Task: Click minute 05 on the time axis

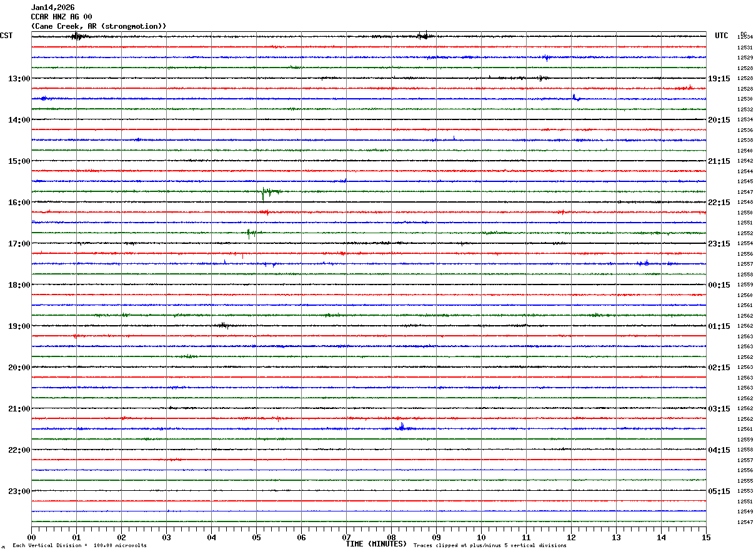Action: coord(256,538)
